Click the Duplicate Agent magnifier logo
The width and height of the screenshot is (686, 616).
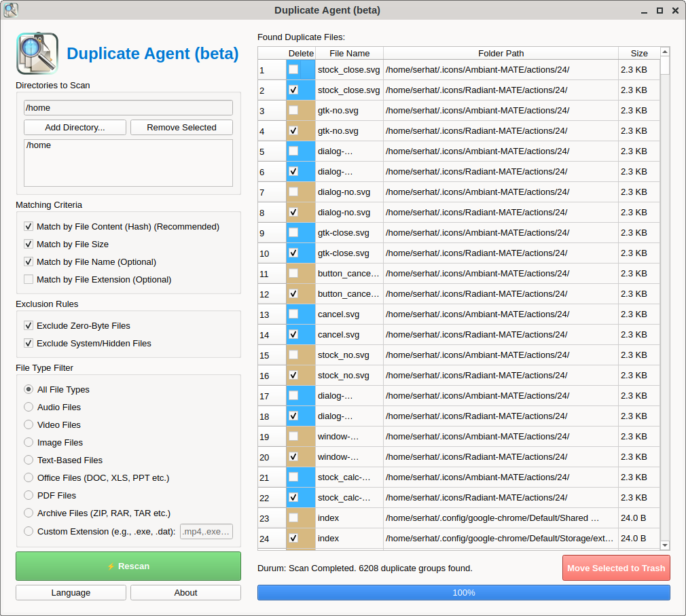[37, 54]
